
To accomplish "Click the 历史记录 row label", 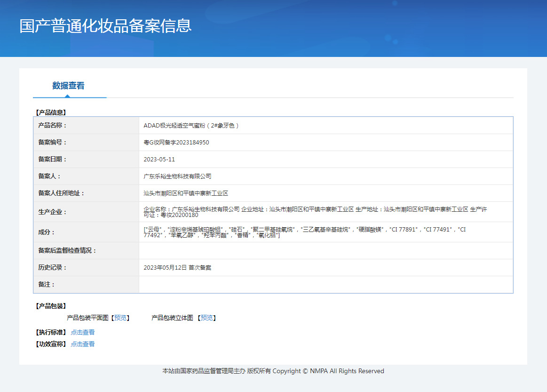I will (x=52, y=267).
